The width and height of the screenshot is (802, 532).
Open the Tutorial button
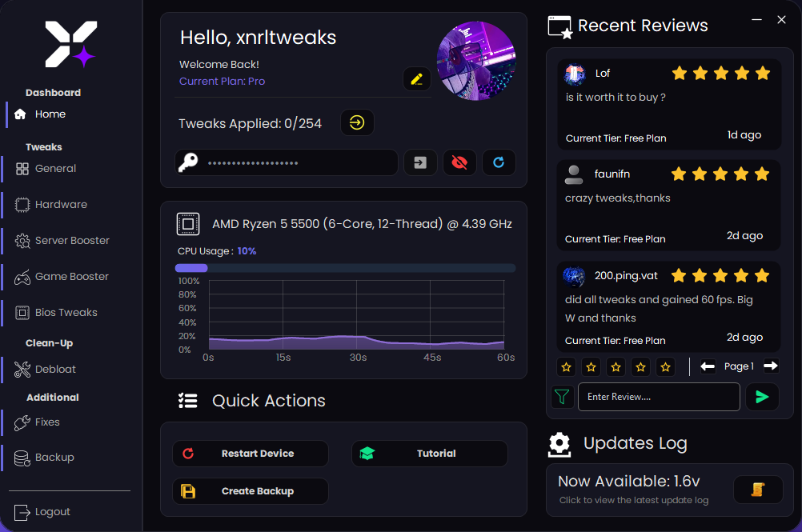coord(429,454)
